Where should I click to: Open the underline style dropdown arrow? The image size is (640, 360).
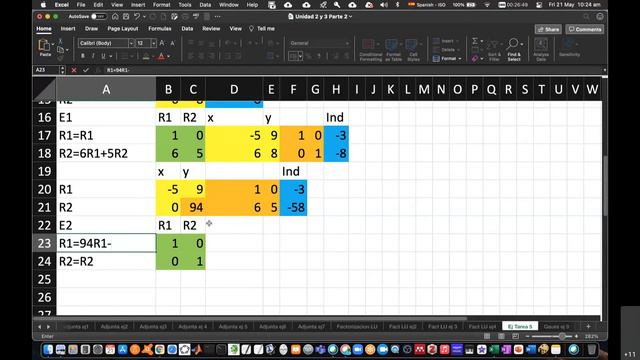(110, 56)
